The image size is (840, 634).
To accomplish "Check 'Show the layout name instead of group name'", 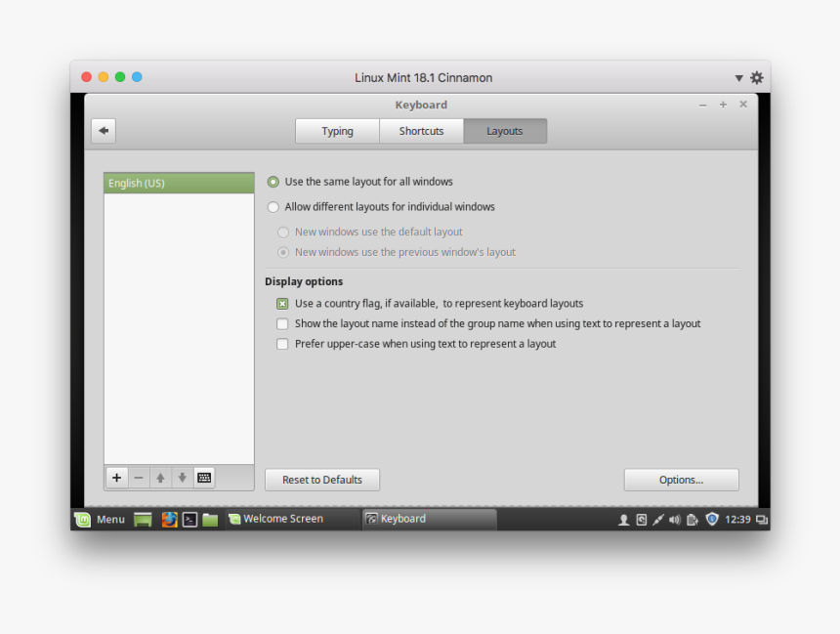I will 282,323.
